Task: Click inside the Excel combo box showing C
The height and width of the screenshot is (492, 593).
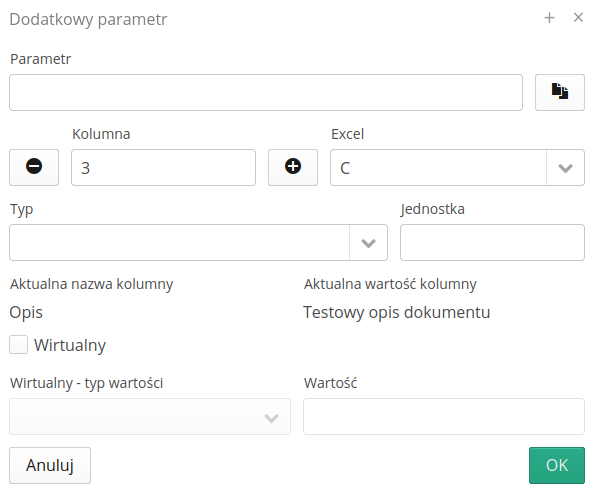Action: point(438,168)
